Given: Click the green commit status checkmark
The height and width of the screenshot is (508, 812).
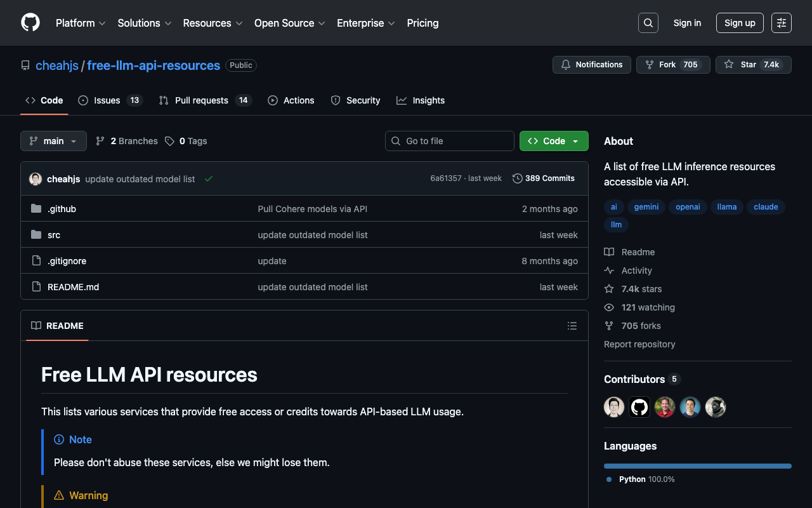Looking at the screenshot, I should (209, 179).
